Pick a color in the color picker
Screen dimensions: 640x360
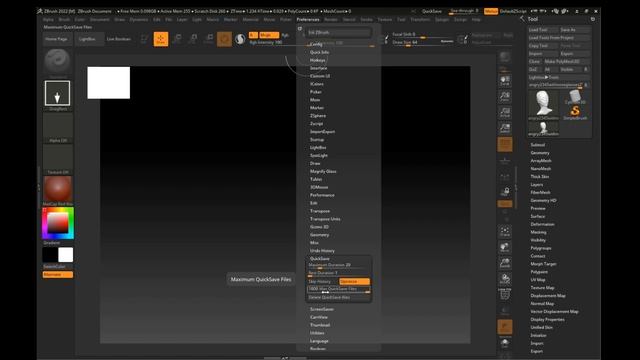tap(58, 223)
